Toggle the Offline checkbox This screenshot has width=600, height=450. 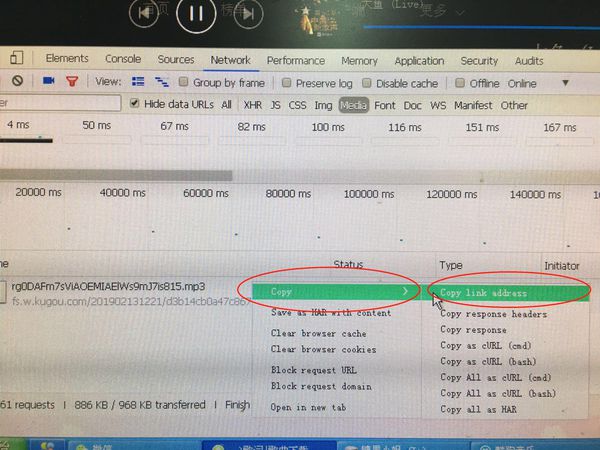point(460,83)
